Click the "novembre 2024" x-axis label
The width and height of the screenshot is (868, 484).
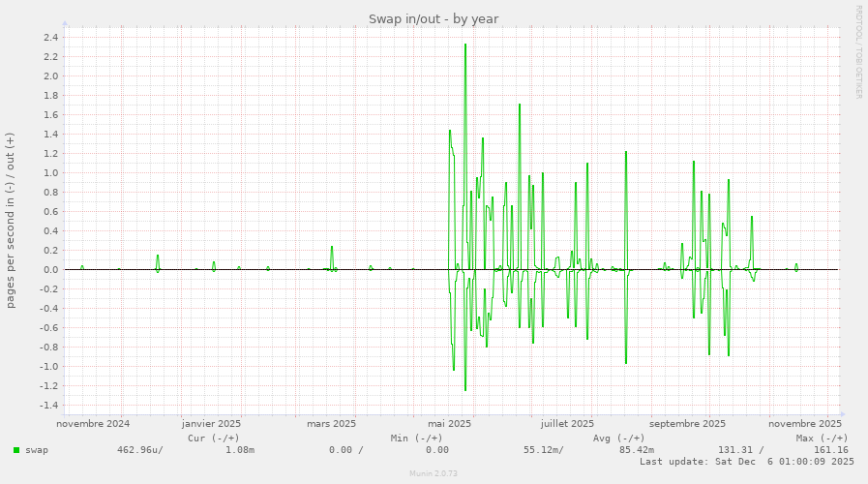point(93,423)
